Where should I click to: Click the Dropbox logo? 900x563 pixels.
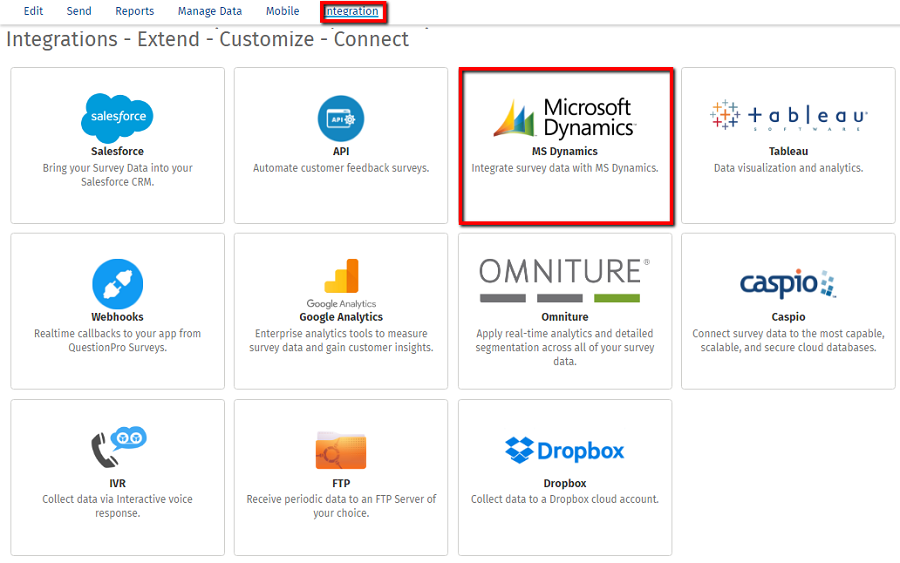click(565, 451)
